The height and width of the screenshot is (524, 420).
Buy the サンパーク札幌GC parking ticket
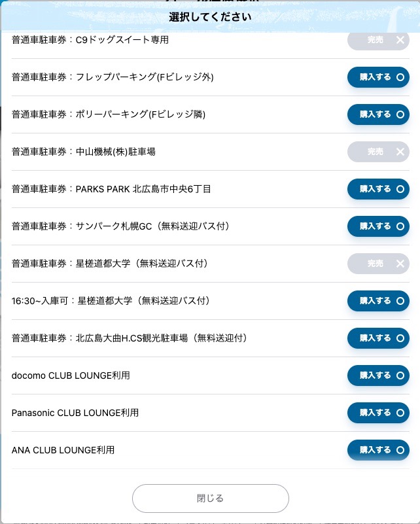pyautogui.click(x=378, y=226)
